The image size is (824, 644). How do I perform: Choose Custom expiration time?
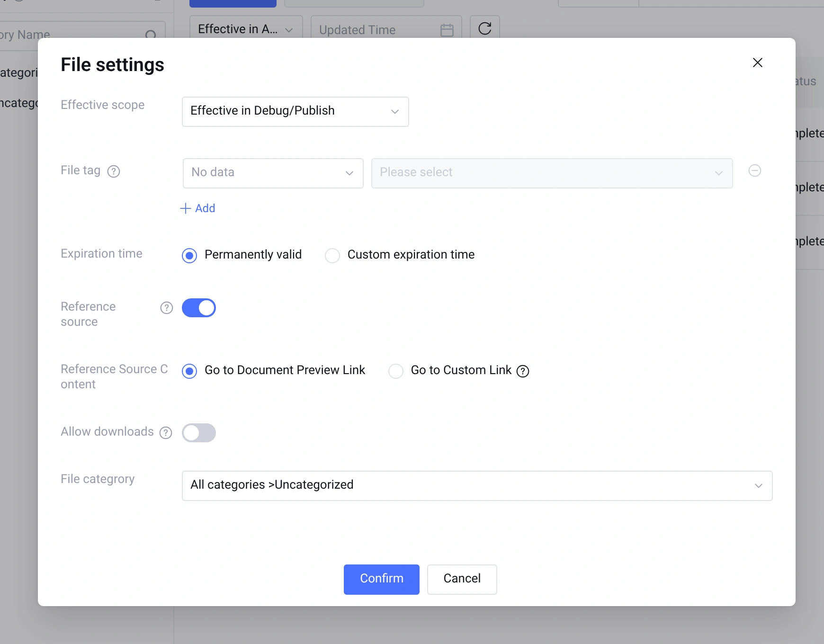click(x=332, y=255)
